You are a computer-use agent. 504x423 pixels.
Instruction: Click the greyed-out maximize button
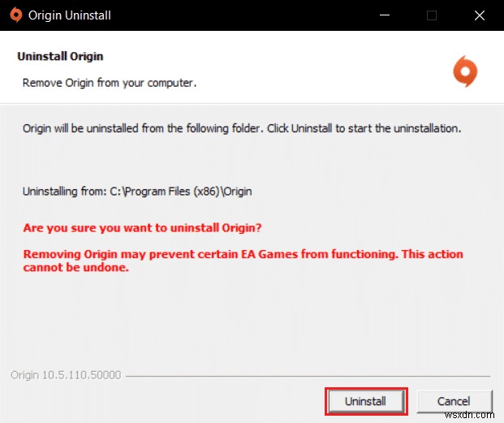tap(432, 15)
